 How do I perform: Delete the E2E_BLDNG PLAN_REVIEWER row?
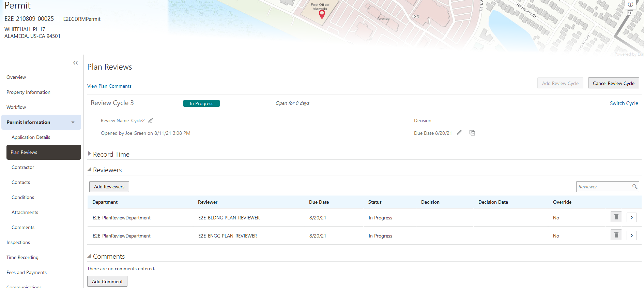pyautogui.click(x=616, y=217)
